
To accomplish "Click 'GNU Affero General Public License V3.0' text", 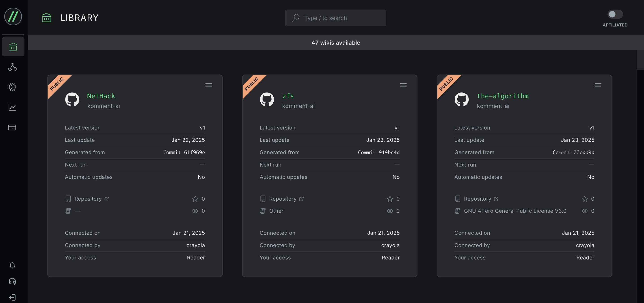I will click(515, 211).
